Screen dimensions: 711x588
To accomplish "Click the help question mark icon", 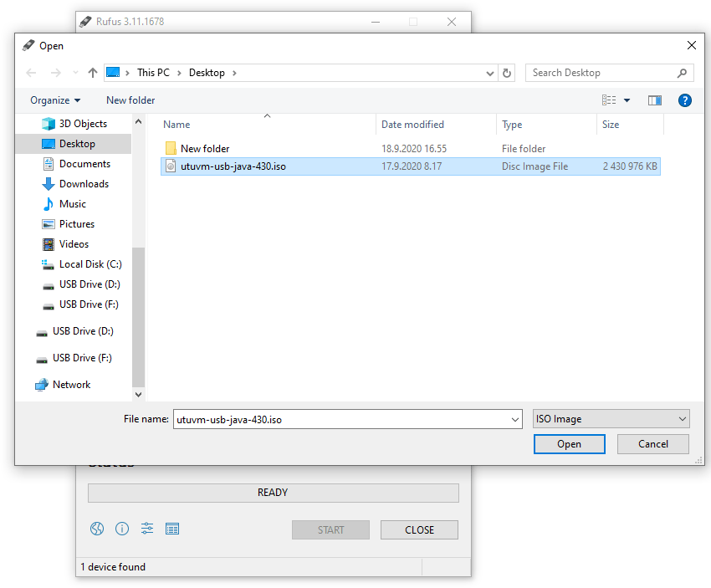I will (685, 100).
